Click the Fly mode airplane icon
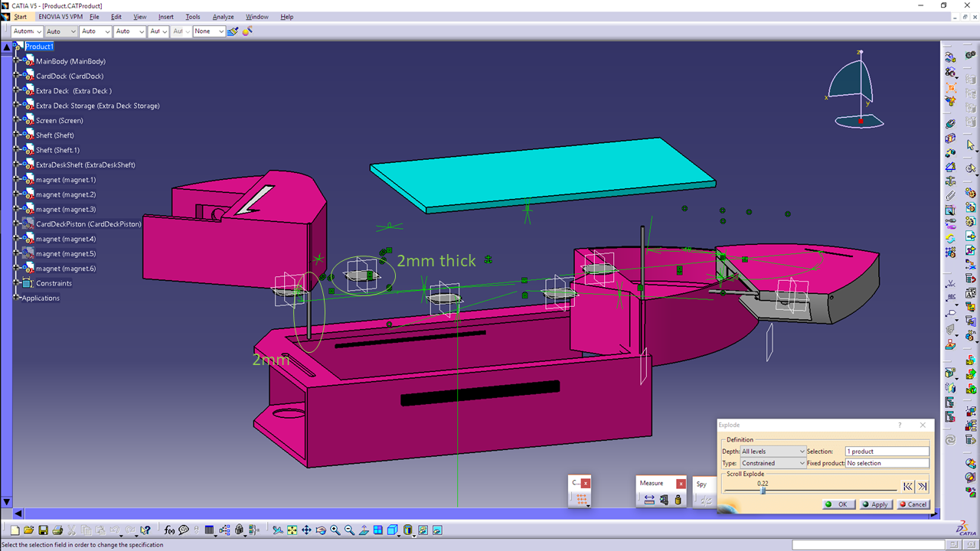980x551 pixels. (277, 530)
